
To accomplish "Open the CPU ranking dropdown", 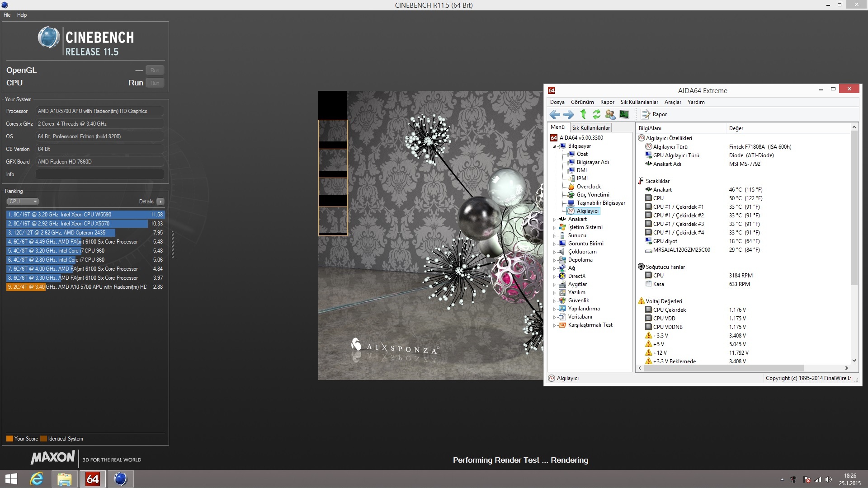I will [x=23, y=202].
